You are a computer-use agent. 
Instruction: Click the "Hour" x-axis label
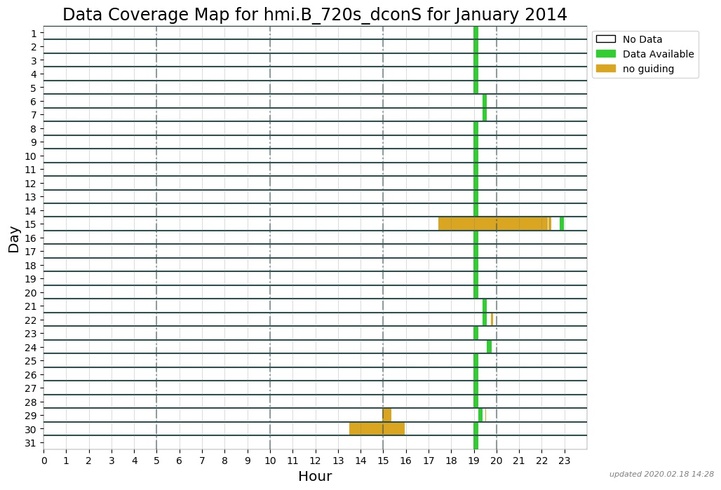(315, 476)
